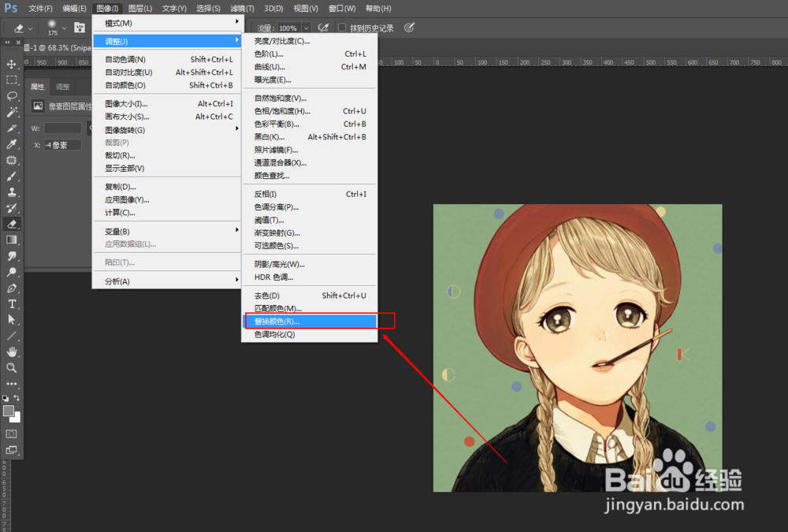Toggle pressure-for-size icon in options bar
788x532 pixels.
409,28
